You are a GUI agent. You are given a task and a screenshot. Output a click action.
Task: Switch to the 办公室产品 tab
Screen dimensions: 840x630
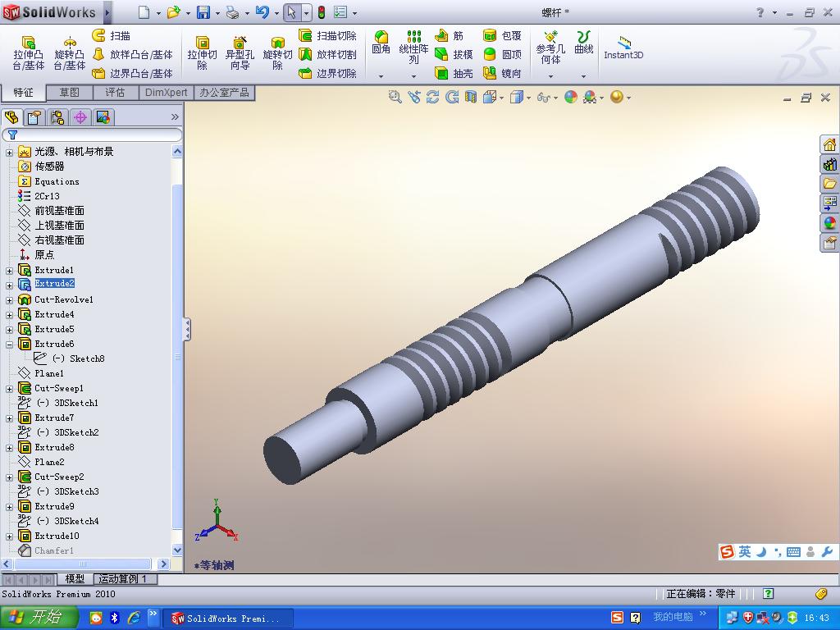224,93
